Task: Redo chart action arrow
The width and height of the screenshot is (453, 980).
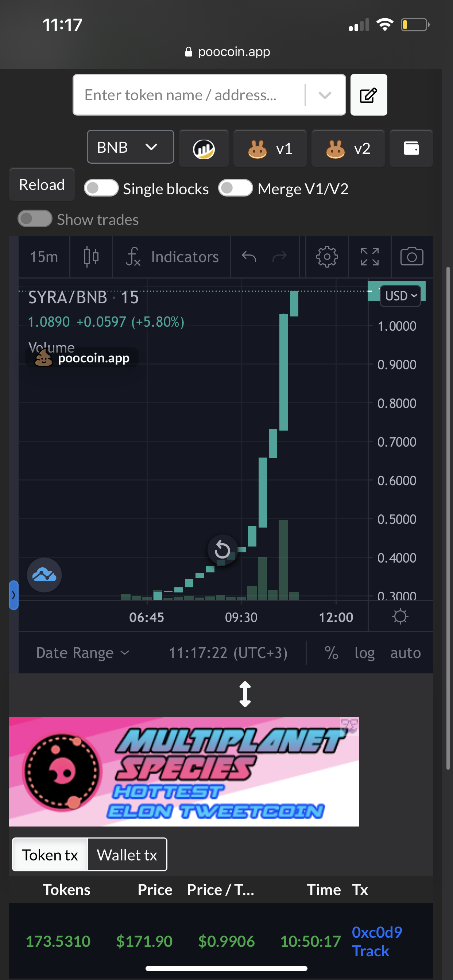Action: click(x=279, y=257)
